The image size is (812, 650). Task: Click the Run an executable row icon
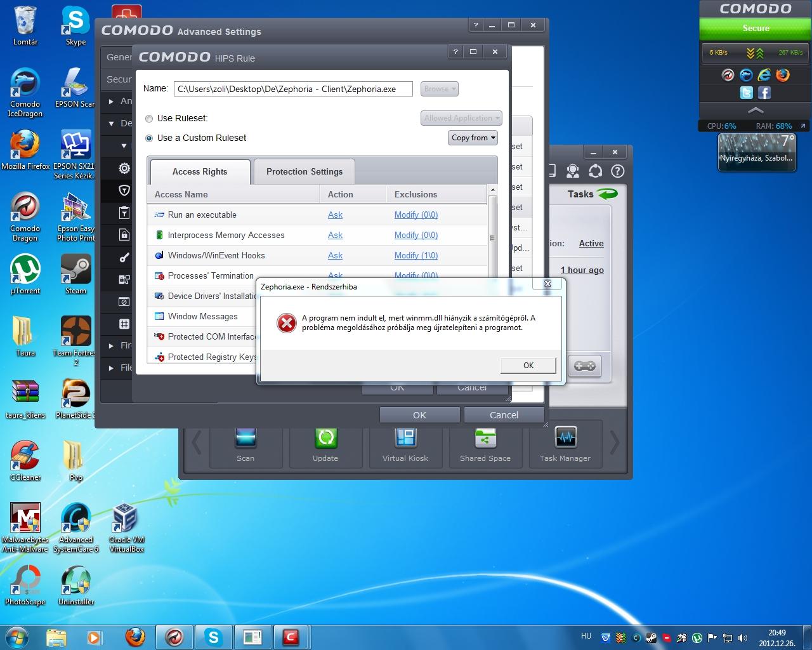(159, 215)
